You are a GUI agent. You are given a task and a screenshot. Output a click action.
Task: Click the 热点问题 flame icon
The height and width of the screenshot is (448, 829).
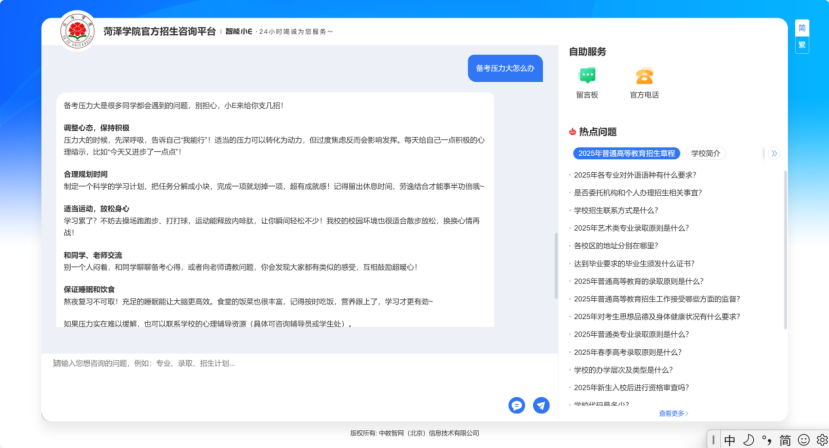[572, 132]
